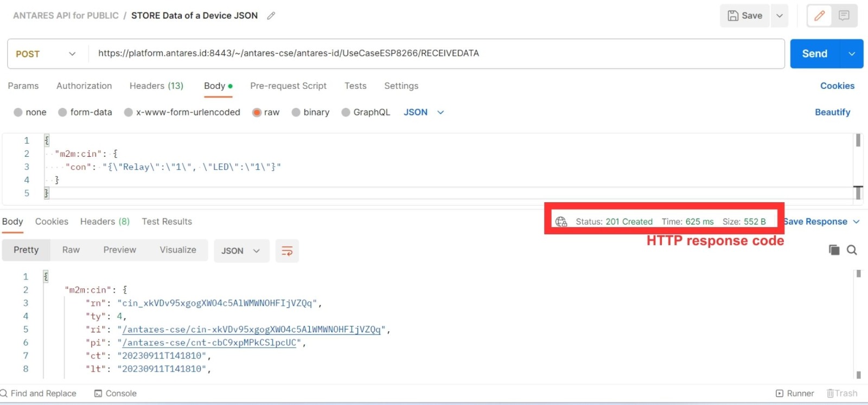The image size is (868, 405).
Task: Switch response view to Raw
Action: [x=71, y=250]
